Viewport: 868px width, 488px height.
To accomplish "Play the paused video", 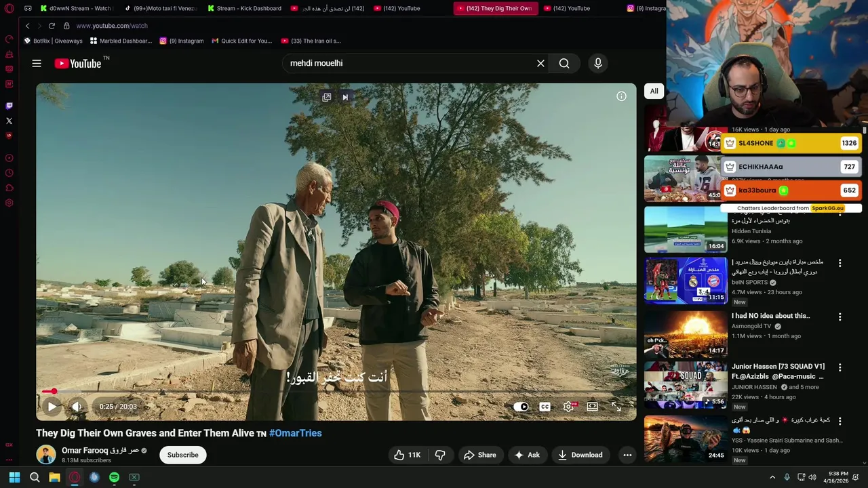I will click(x=52, y=407).
